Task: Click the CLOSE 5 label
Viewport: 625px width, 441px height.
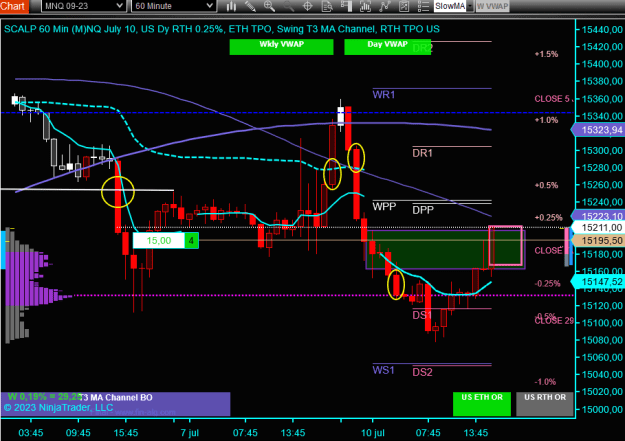Action: (x=552, y=99)
